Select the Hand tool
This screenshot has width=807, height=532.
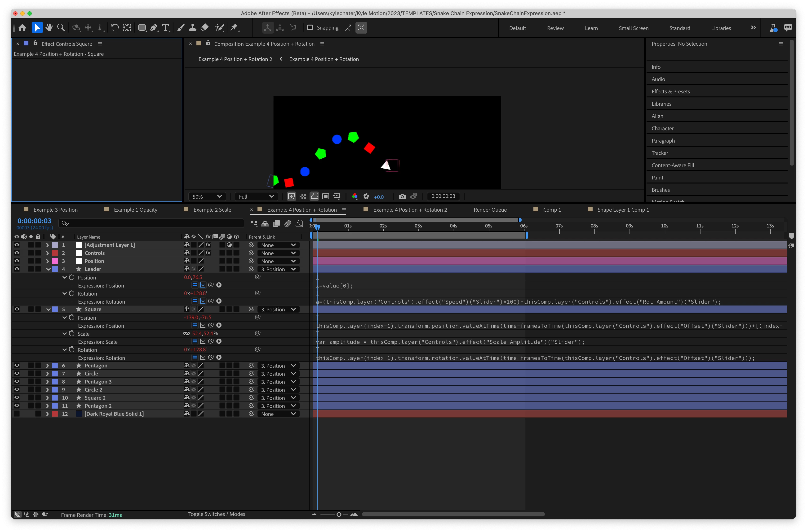(49, 27)
